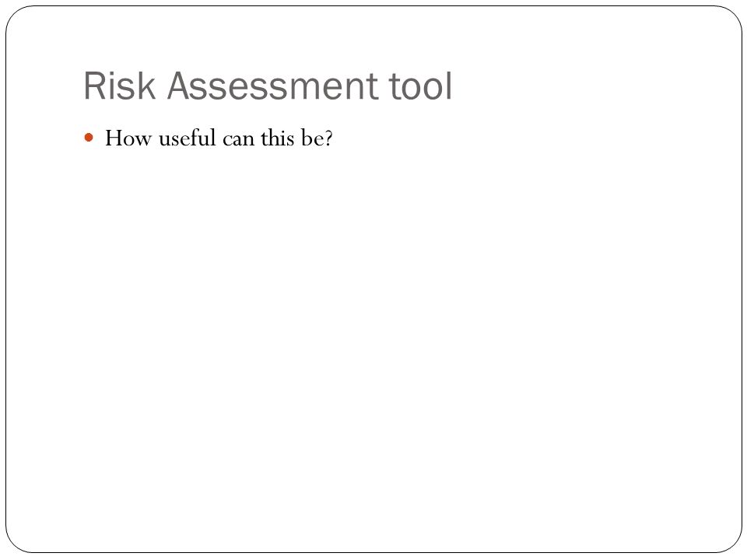The image size is (747, 560).
Task: Click the letter l ending the word tool
Action: tap(449, 86)
